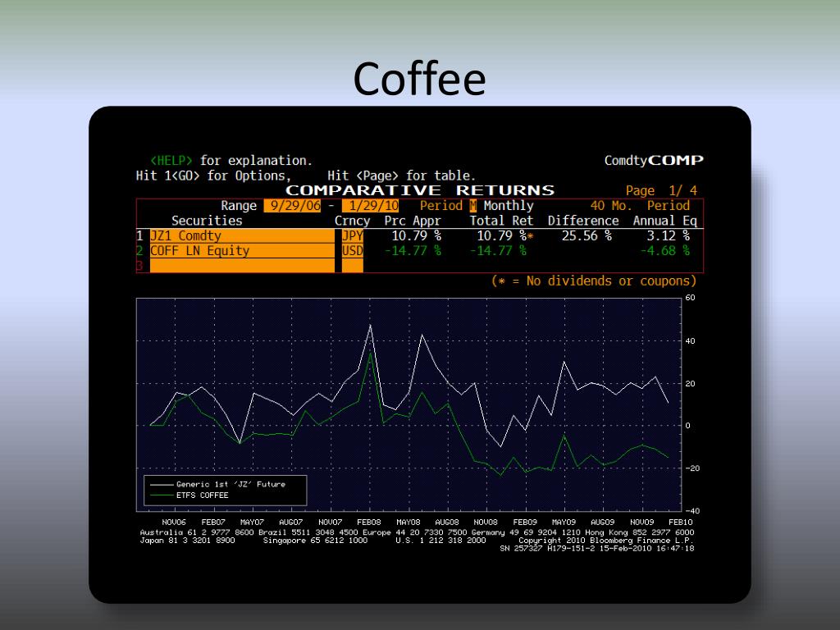Image resolution: width=840 pixels, height=630 pixels.
Task: Click the COFF LN Equity security field
Action: [242, 251]
